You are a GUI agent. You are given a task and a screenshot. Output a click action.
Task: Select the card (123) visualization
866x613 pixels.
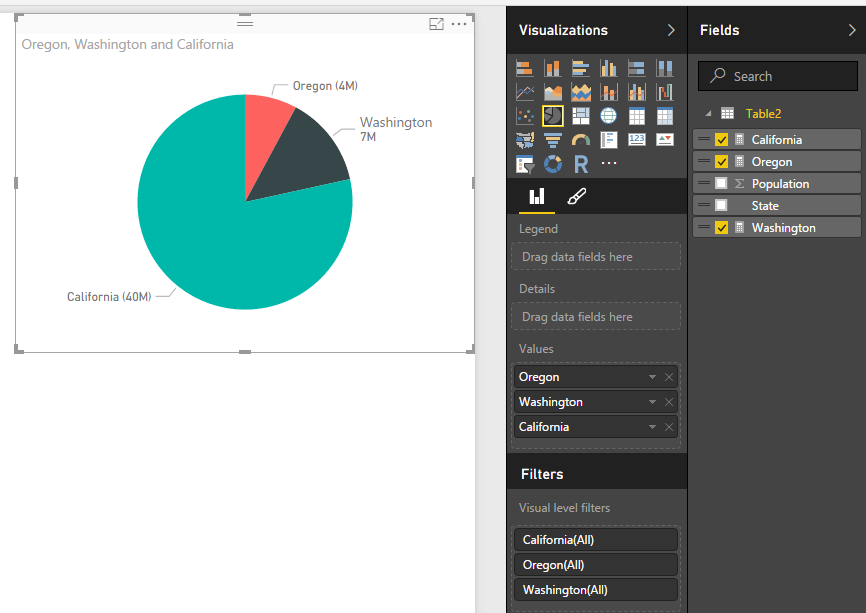click(x=637, y=139)
